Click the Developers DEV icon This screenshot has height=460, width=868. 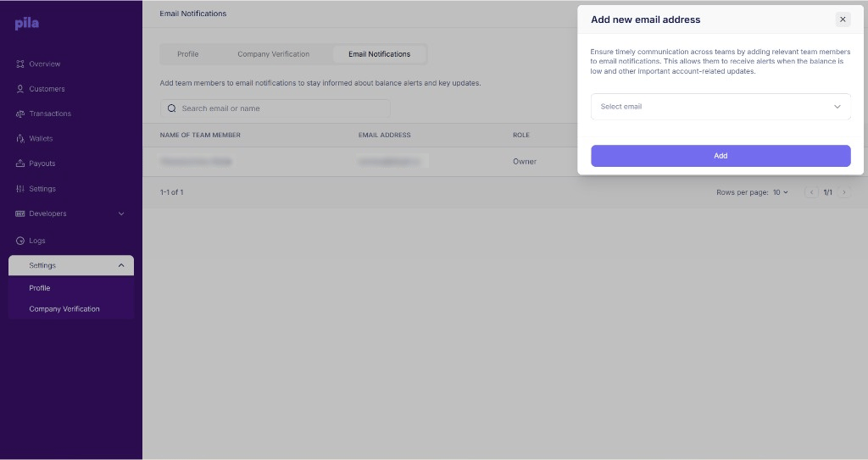click(20, 213)
